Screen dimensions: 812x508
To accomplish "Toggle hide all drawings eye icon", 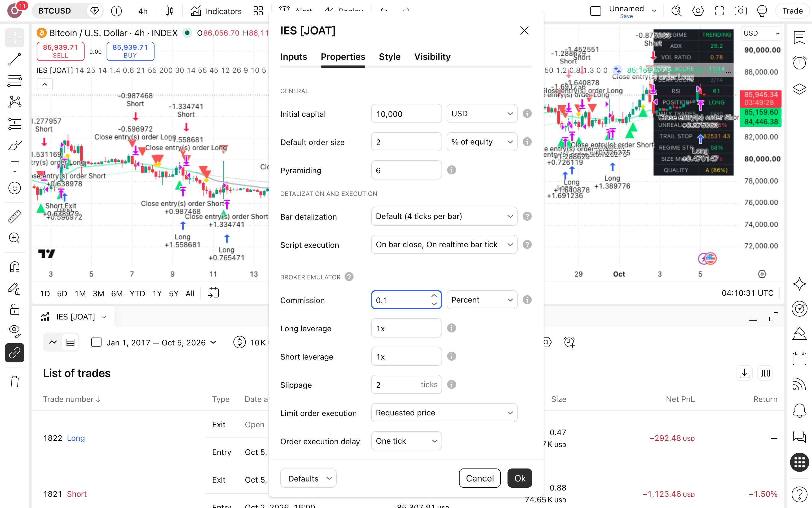I will [14, 331].
